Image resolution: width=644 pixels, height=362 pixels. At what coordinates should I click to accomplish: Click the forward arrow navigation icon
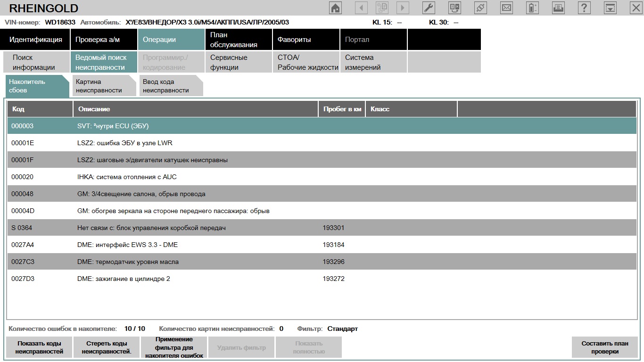403,8
